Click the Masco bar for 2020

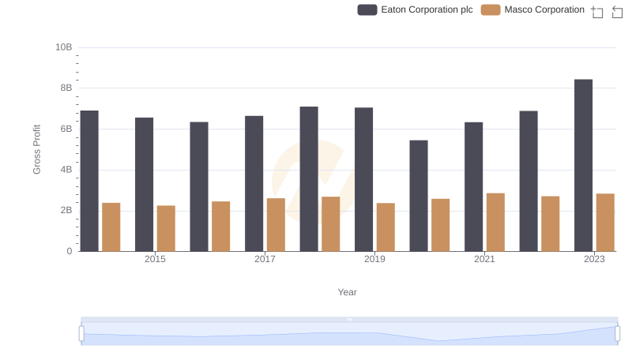tap(441, 225)
